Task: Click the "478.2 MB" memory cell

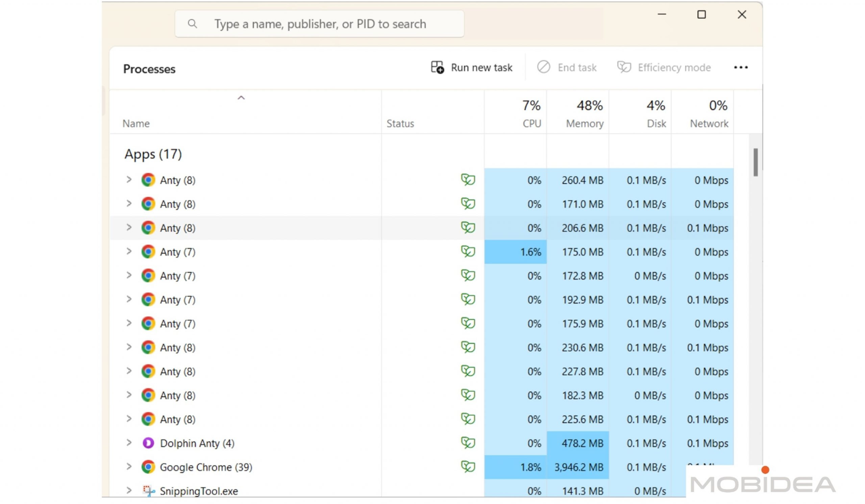Action: point(578,443)
